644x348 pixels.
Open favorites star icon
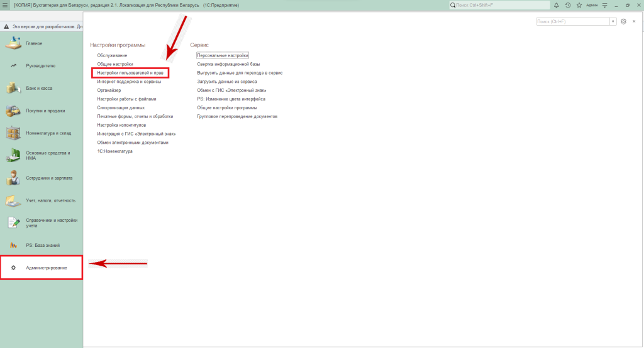click(578, 5)
